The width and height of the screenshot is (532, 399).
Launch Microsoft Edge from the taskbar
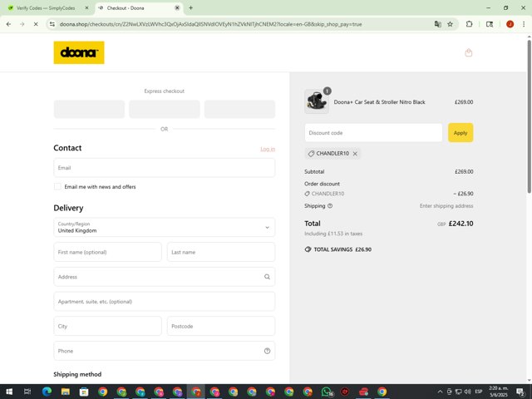[47, 392]
